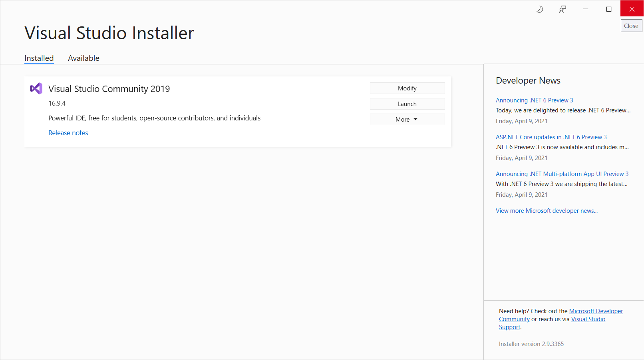
Task: Launch Visual Studio Community 2019
Action: [407, 104]
